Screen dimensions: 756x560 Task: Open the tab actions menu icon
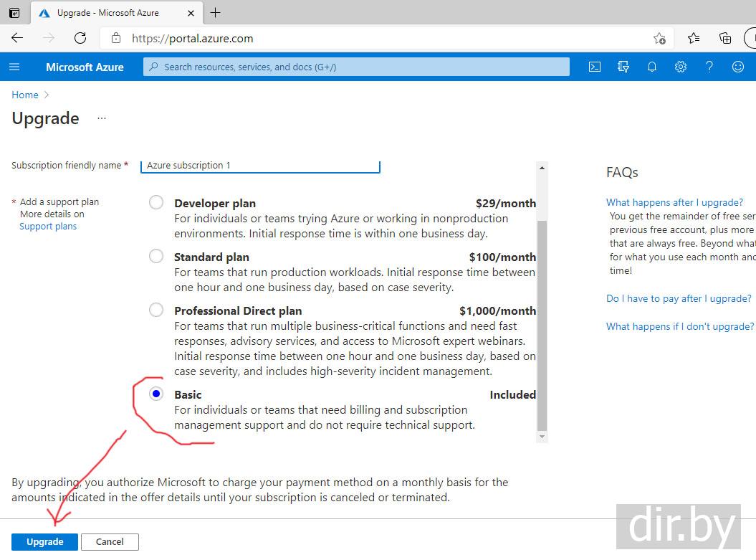pos(14,12)
